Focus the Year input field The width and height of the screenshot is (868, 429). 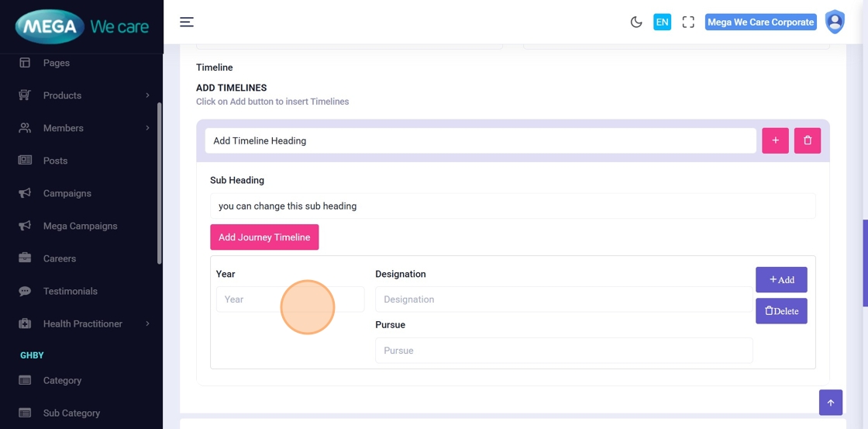click(x=290, y=299)
